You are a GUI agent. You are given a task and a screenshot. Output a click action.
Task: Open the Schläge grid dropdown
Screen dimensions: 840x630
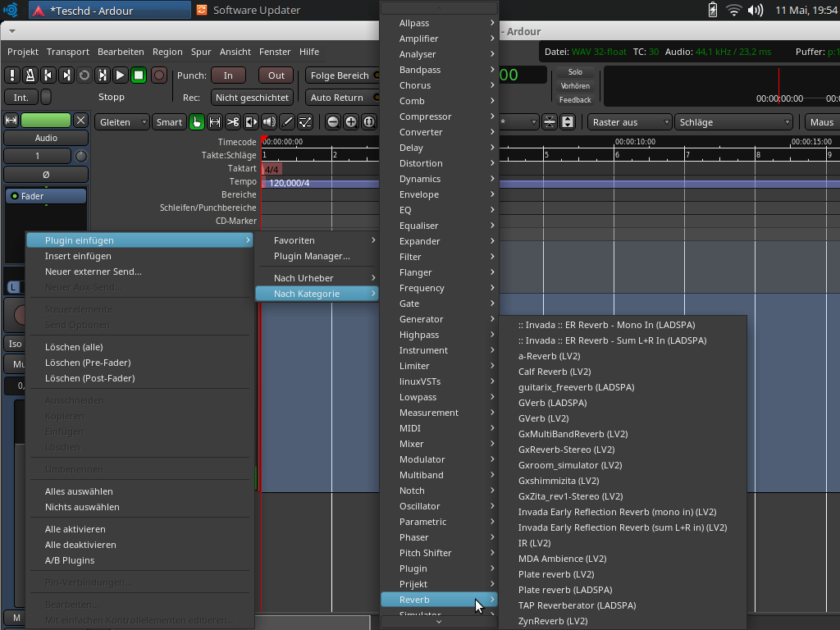click(733, 122)
